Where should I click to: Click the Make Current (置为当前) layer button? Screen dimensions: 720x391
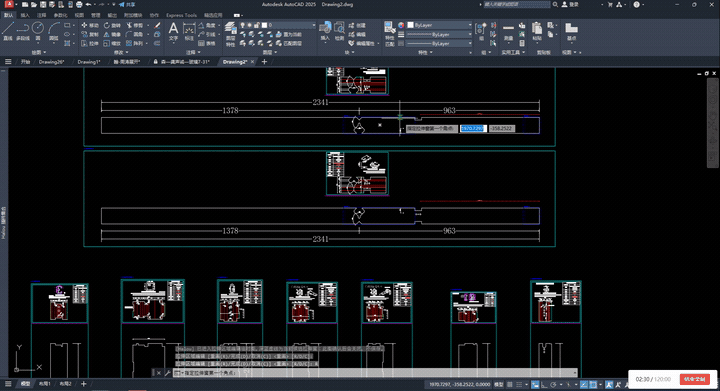[x=289, y=34]
